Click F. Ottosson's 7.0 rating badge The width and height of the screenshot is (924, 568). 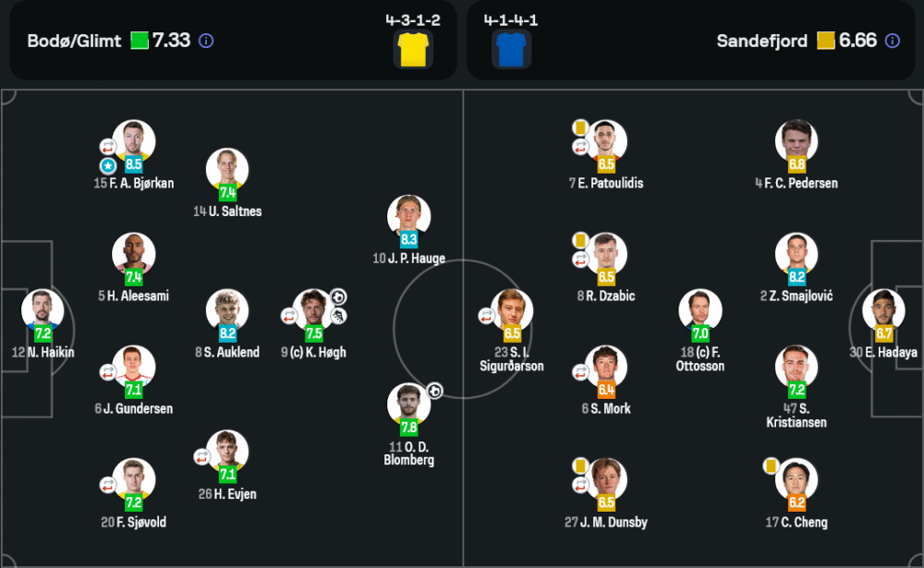pyautogui.click(x=699, y=333)
